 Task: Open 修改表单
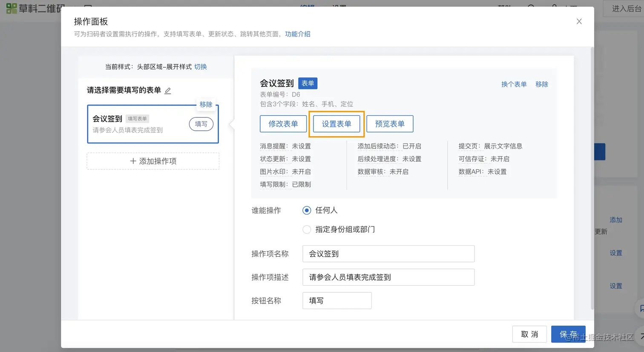(283, 124)
